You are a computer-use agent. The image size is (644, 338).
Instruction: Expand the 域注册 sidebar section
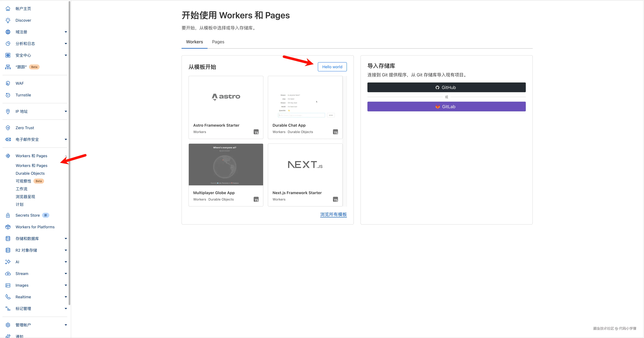(x=66, y=32)
